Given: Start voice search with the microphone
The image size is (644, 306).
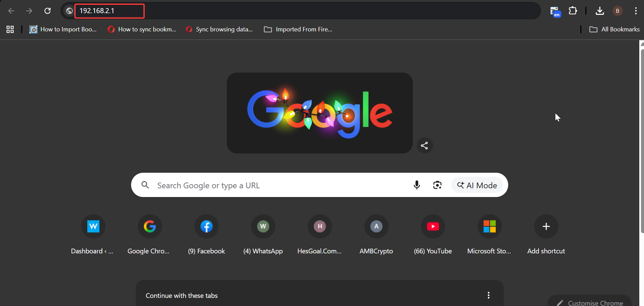Looking at the screenshot, I should pyautogui.click(x=417, y=185).
